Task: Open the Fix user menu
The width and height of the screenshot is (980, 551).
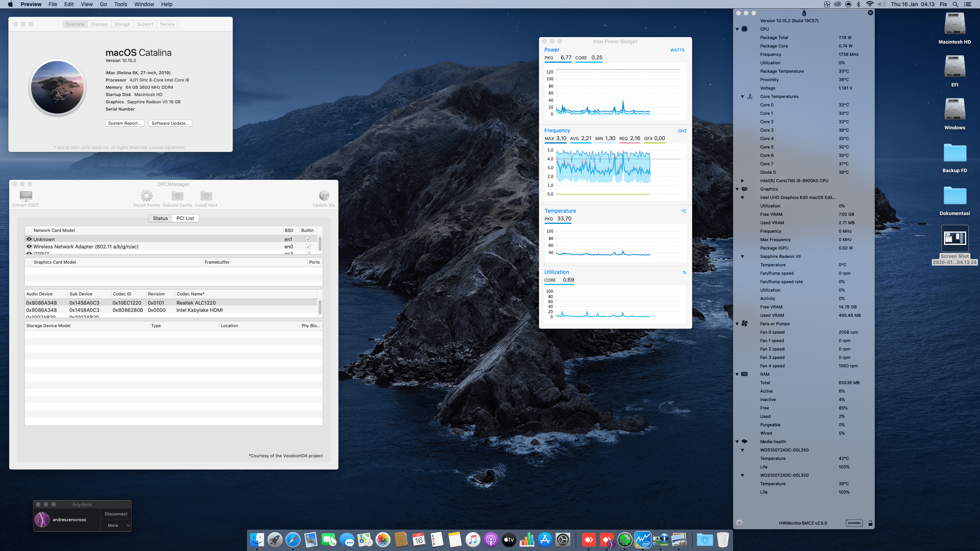Action: pyautogui.click(x=943, y=4)
